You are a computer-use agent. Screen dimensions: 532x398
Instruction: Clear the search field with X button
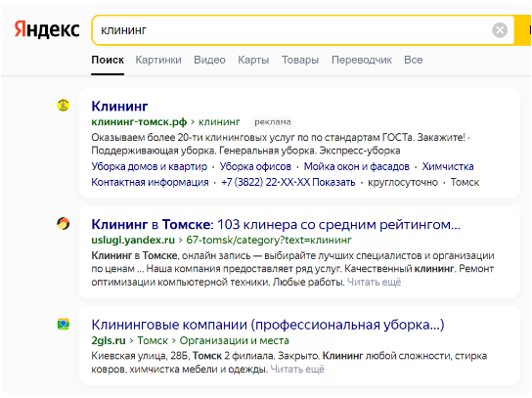point(500,30)
